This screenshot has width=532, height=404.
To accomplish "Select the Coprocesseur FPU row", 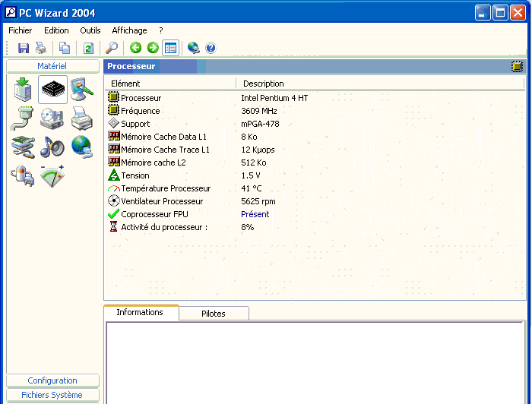I will click(315, 214).
